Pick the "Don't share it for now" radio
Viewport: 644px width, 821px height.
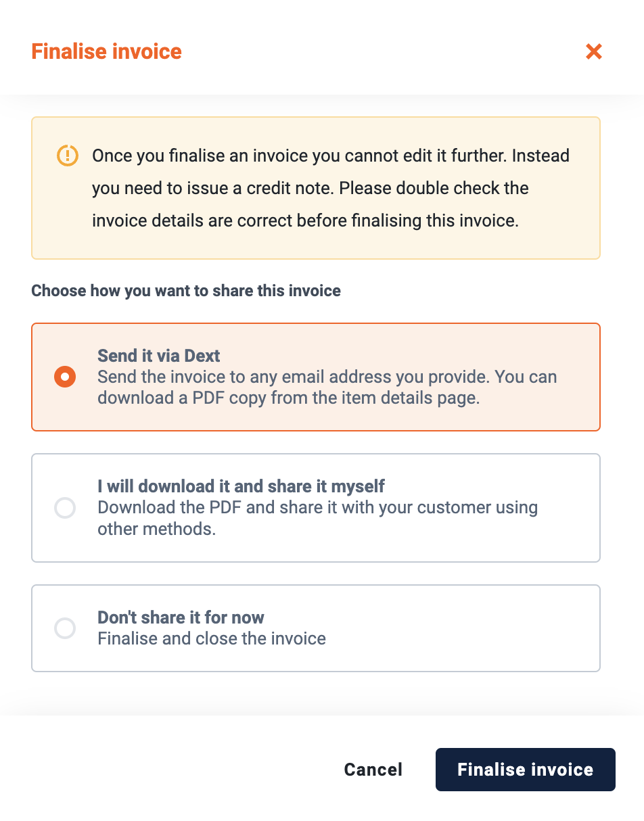65,628
